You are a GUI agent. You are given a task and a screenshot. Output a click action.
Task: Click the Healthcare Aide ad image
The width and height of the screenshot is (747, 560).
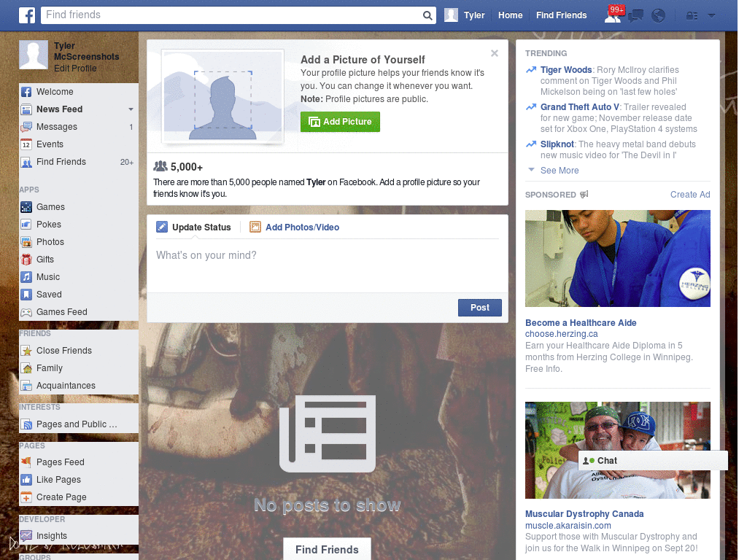[617, 259]
